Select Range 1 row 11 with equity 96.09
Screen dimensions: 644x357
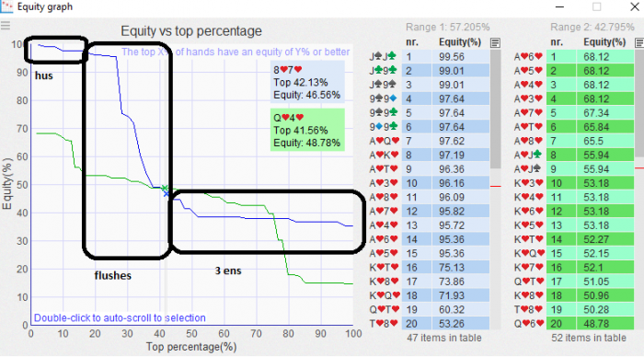tap(429, 197)
